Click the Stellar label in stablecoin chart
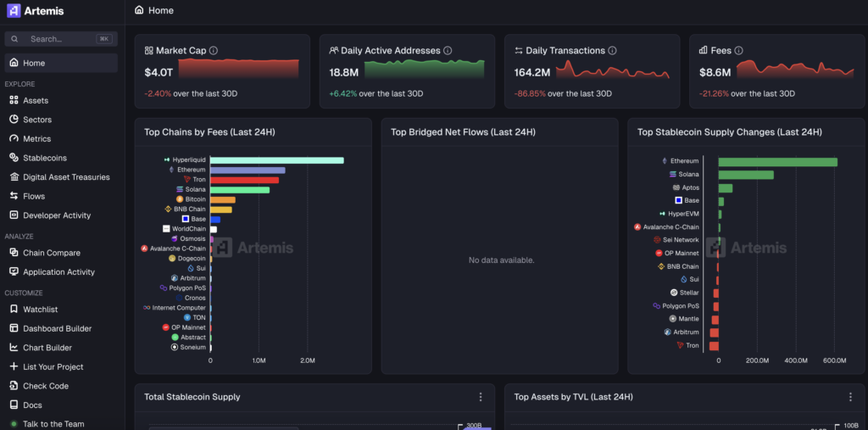Viewport: 868px width, 430px height. (x=689, y=293)
